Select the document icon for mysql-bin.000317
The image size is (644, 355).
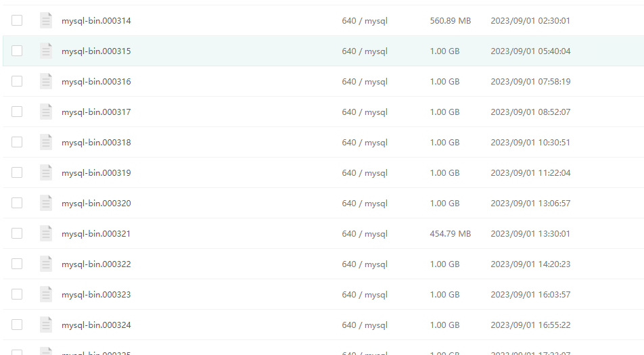click(46, 112)
